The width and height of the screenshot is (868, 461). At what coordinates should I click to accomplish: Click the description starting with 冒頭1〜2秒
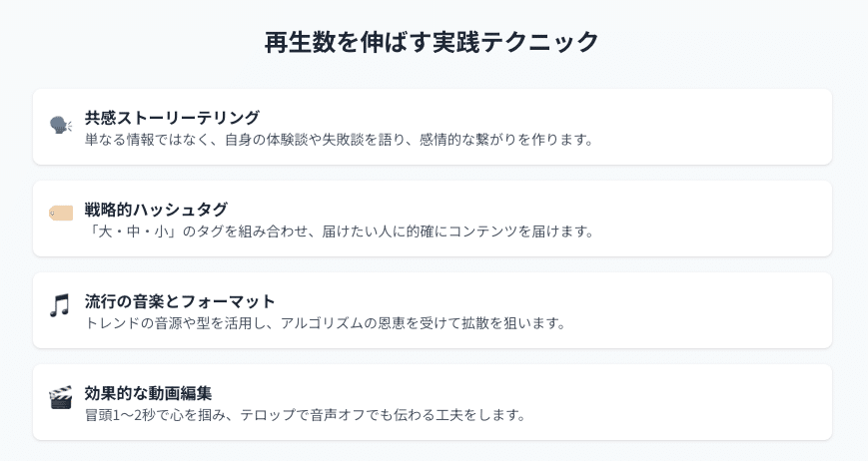(306, 415)
